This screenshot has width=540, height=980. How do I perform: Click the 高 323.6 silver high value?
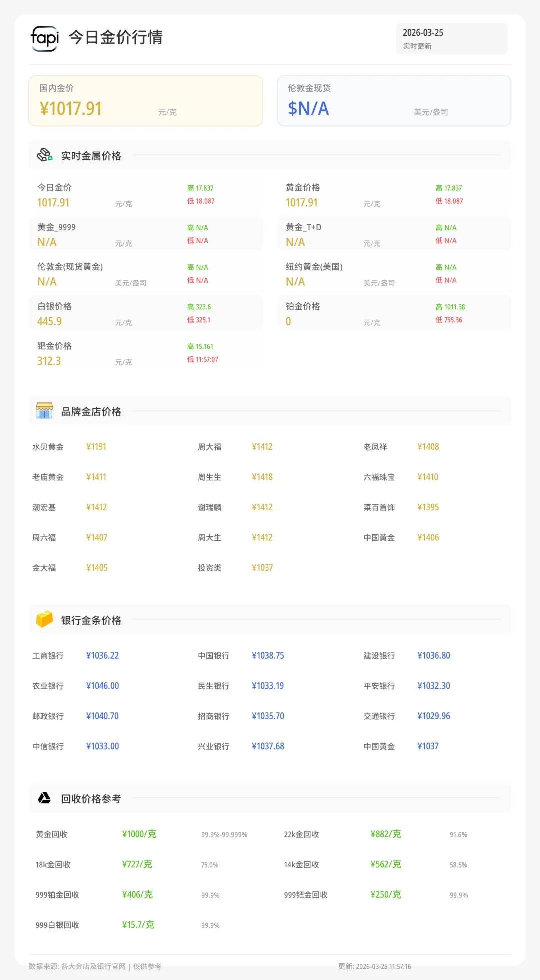pos(199,307)
